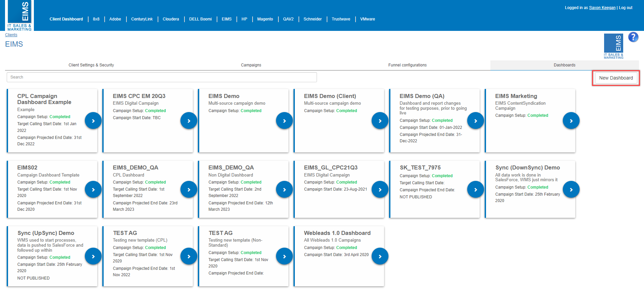The height and width of the screenshot is (297, 644).
Task: Switch to Funnel configurations tab
Action: coord(408,65)
